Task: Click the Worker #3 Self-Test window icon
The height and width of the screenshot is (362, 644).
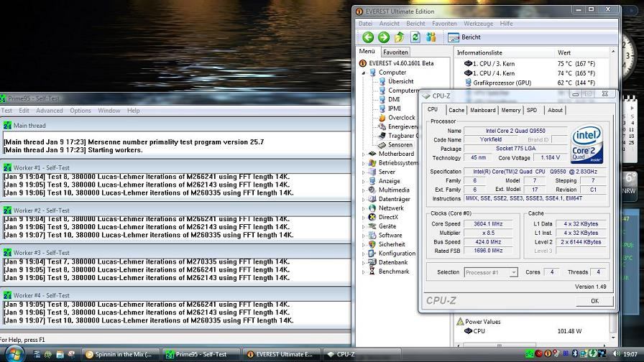Action: 7,252
